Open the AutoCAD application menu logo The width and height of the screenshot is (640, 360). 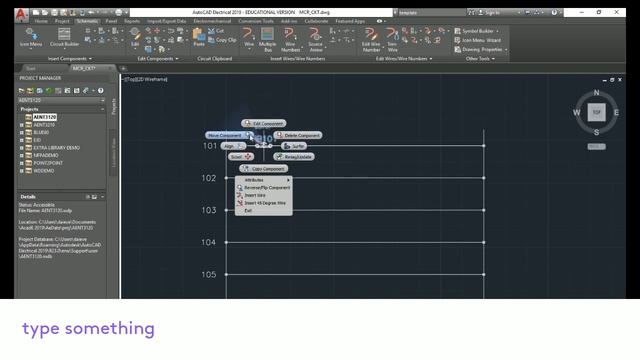tap(21, 15)
